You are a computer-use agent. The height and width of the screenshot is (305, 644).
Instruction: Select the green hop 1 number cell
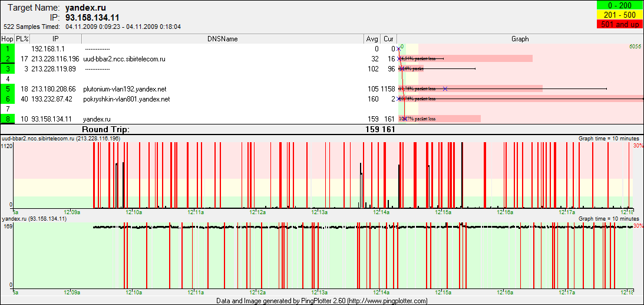tap(8, 49)
